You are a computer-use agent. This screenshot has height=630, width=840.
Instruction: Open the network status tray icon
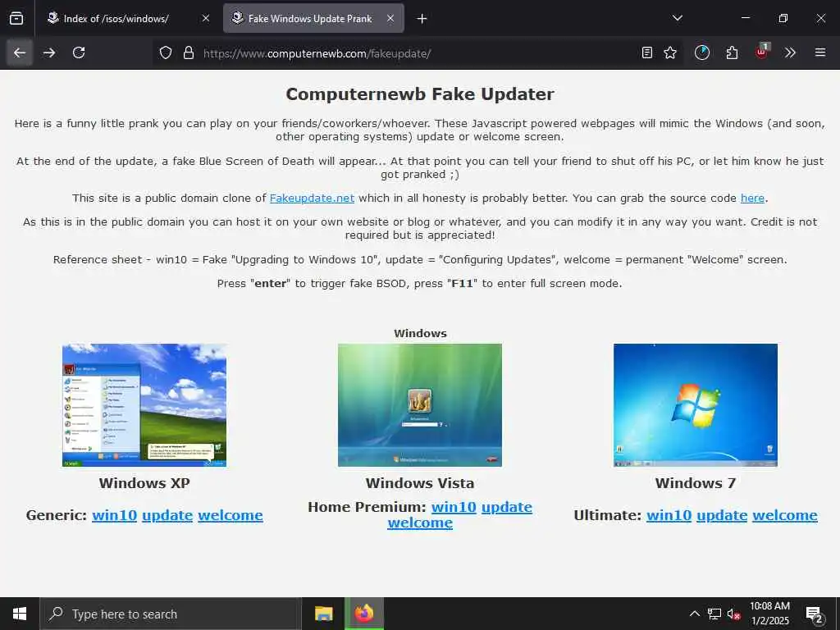pos(714,614)
